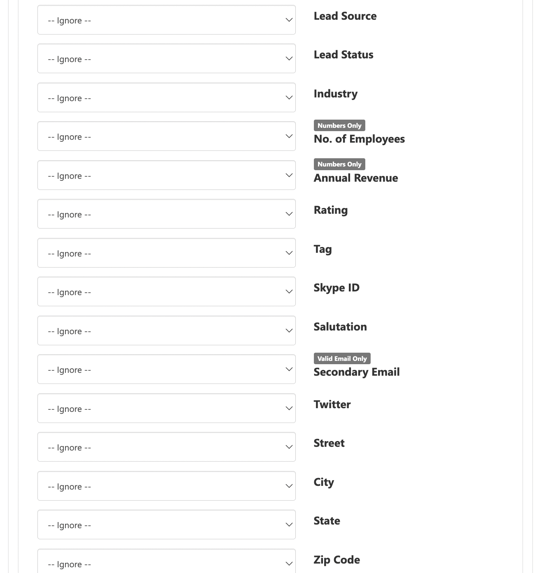Expand the Twitter field dropdown
The image size is (543, 573).
pyautogui.click(x=166, y=408)
